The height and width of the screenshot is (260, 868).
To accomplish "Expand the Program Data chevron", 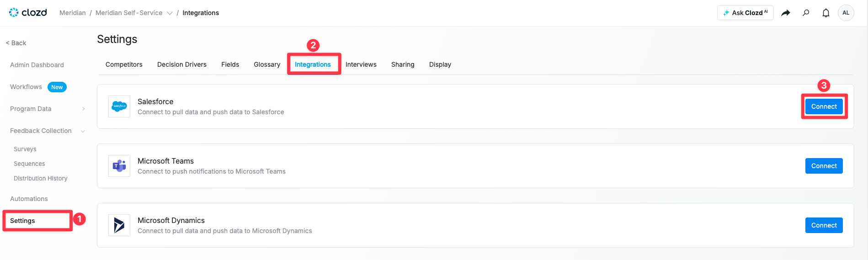I will pyautogui.click(x=83, y=109).
